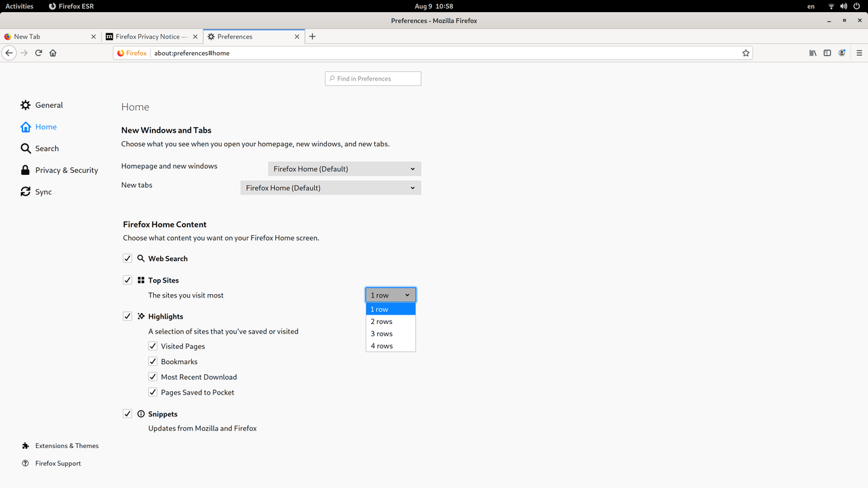Choose the 1 row option
868x488 pixels.
391,309
